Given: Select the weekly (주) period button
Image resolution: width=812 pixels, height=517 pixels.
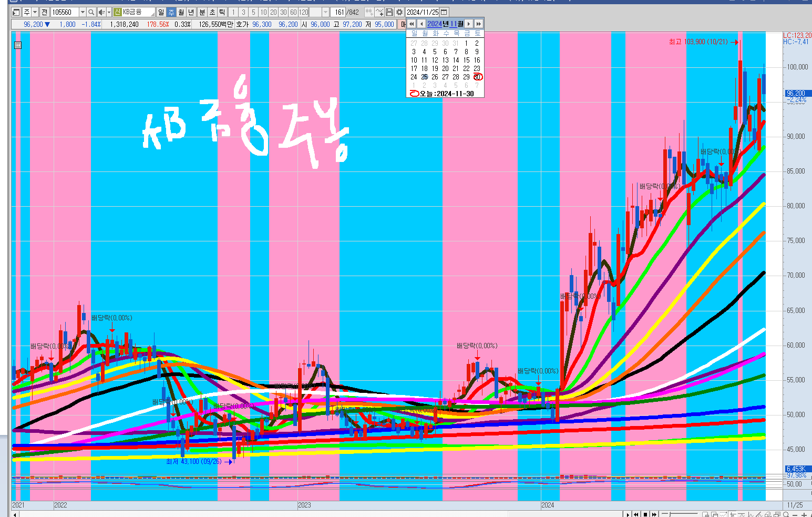Looking at the screenshot, I should [171, 12].
